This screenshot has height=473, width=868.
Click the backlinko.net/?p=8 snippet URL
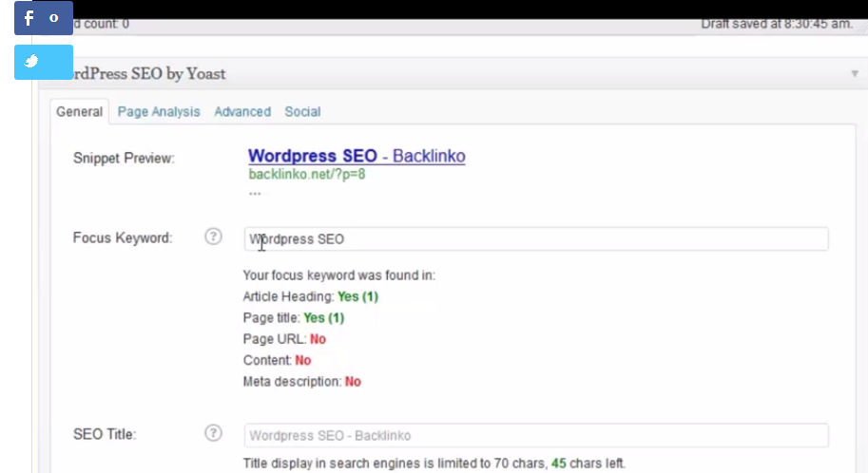coord(307,174)
